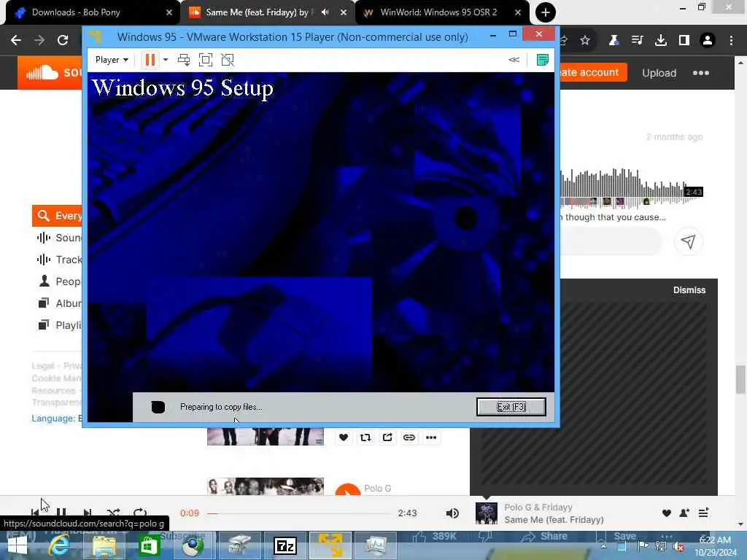
Task: Select People search filter in sidebar
Action: (59, 281)
